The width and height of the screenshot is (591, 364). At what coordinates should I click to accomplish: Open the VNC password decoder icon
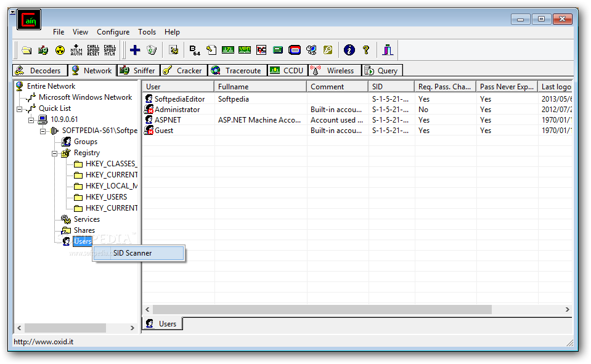click(x=261, y=50)
